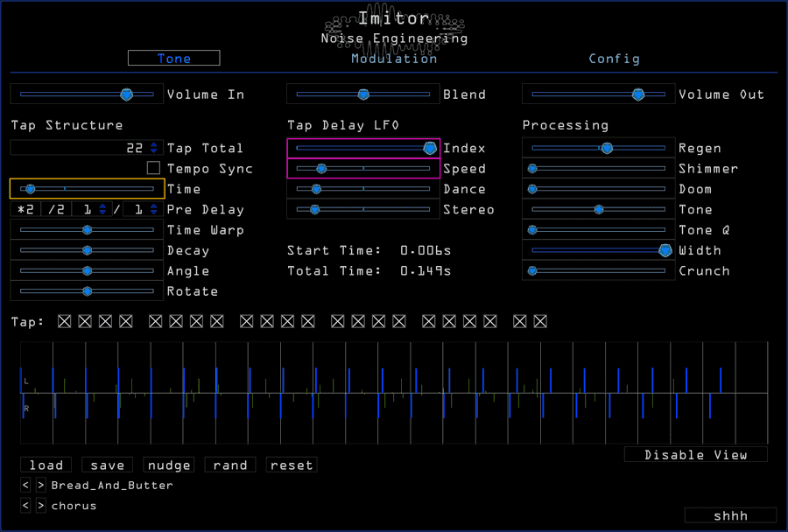Open the Modulation tab
The height and width of the screenshot is (532, 788).
394,59
